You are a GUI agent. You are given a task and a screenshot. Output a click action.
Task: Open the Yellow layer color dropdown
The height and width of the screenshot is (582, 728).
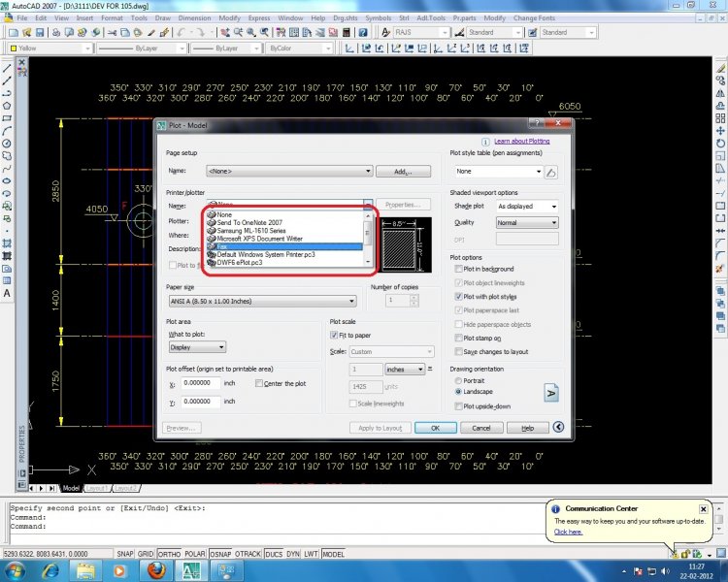(50, 48)
